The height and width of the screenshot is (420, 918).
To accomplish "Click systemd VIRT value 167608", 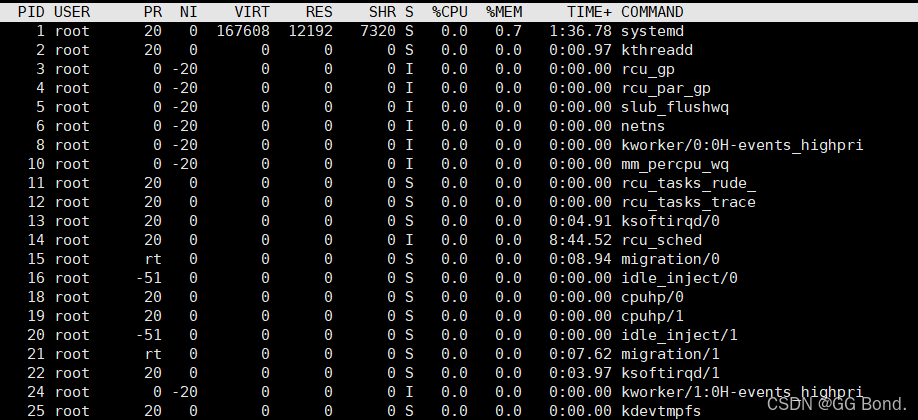I will (243, 31).
